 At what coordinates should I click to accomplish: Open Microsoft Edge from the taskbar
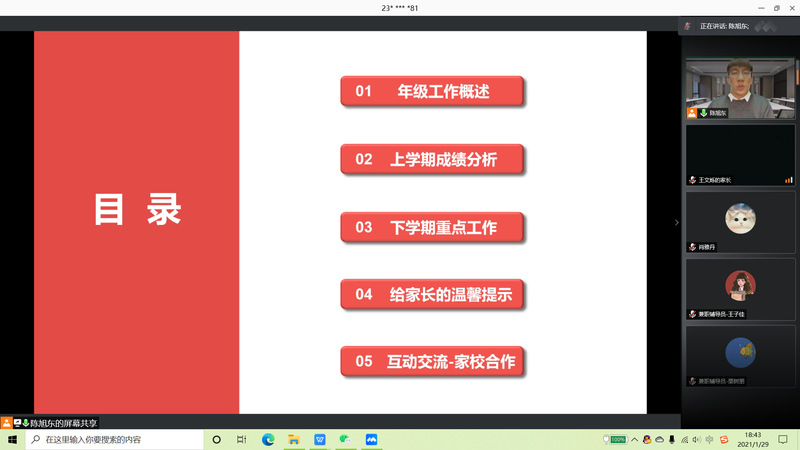[268, 439]
